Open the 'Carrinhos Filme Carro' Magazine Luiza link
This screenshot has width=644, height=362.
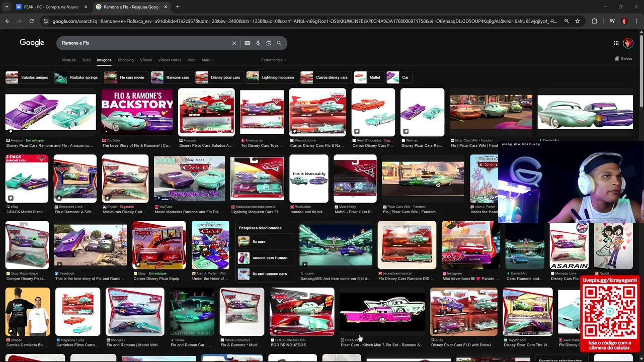[77, 345]
